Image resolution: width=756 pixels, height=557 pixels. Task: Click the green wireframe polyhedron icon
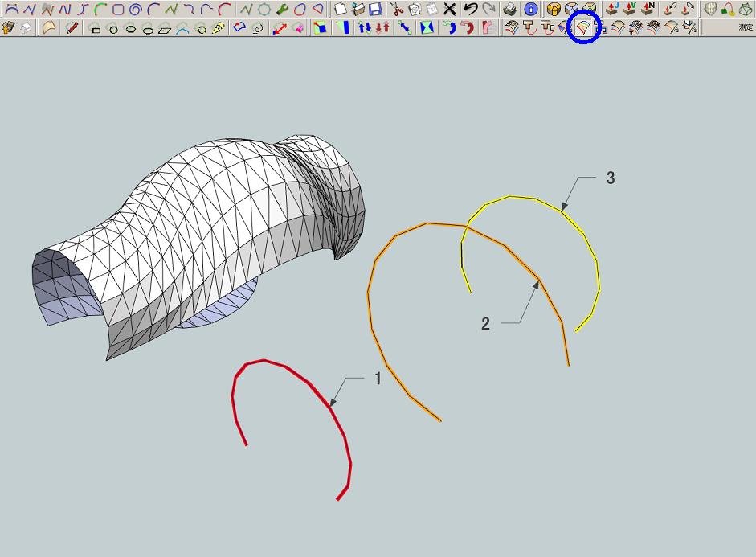tap(746, 9)
